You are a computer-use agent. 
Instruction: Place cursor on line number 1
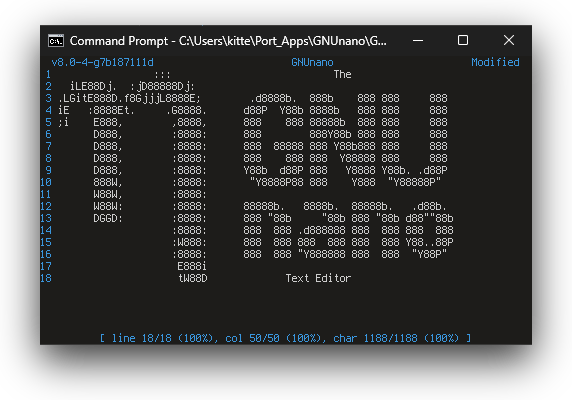coord(48,74)
